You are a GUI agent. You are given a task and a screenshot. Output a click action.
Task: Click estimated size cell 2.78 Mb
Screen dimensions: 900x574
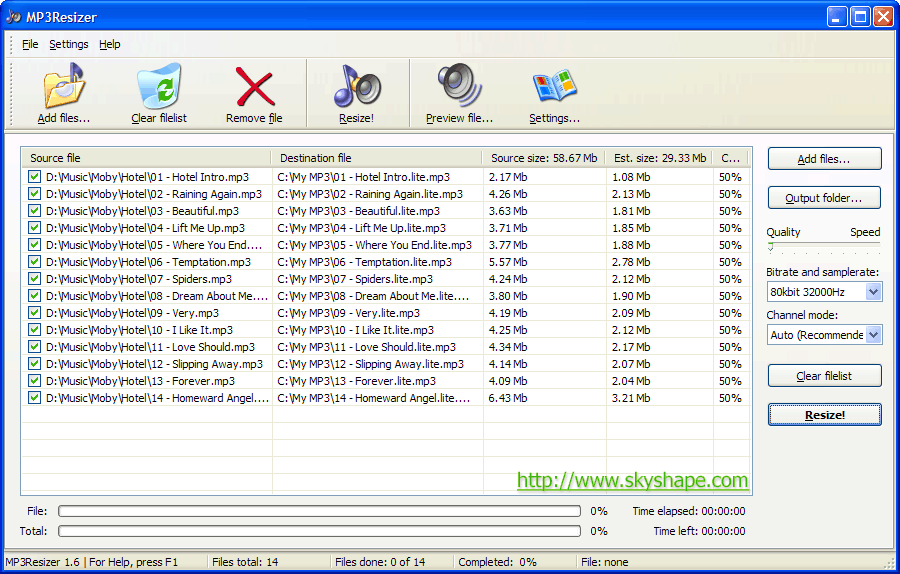[x=631, y=262]
